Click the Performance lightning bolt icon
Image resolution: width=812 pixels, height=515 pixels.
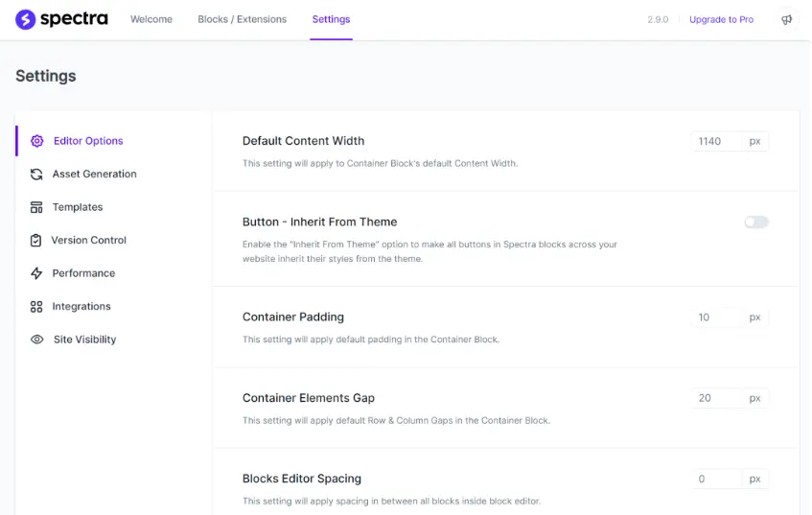(36, 273)
